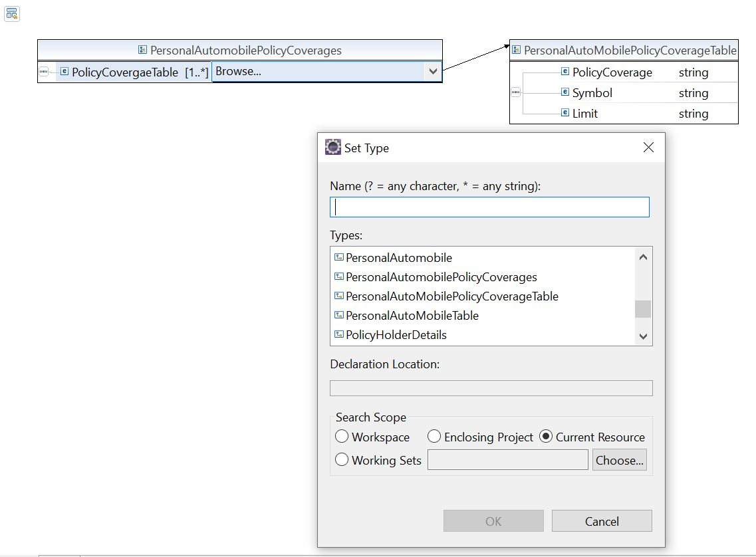Click the OK button
Viewport: 756px width, 557px height.
[x=493, y=521]
